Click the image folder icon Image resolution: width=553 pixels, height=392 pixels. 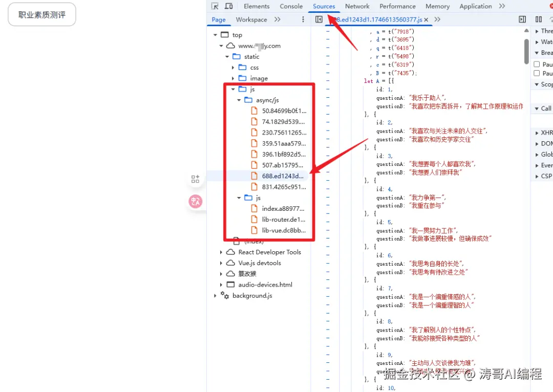coord(243,78)
